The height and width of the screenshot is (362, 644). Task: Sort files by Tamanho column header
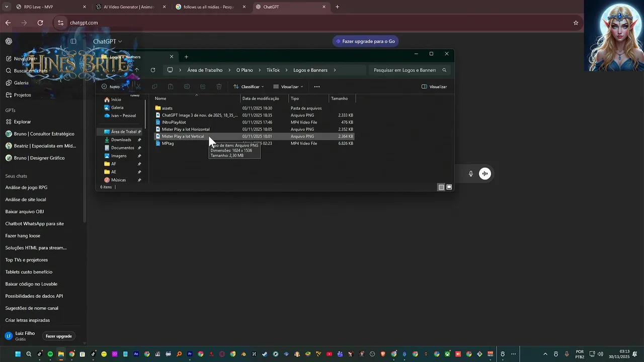[x=342, y=99]
